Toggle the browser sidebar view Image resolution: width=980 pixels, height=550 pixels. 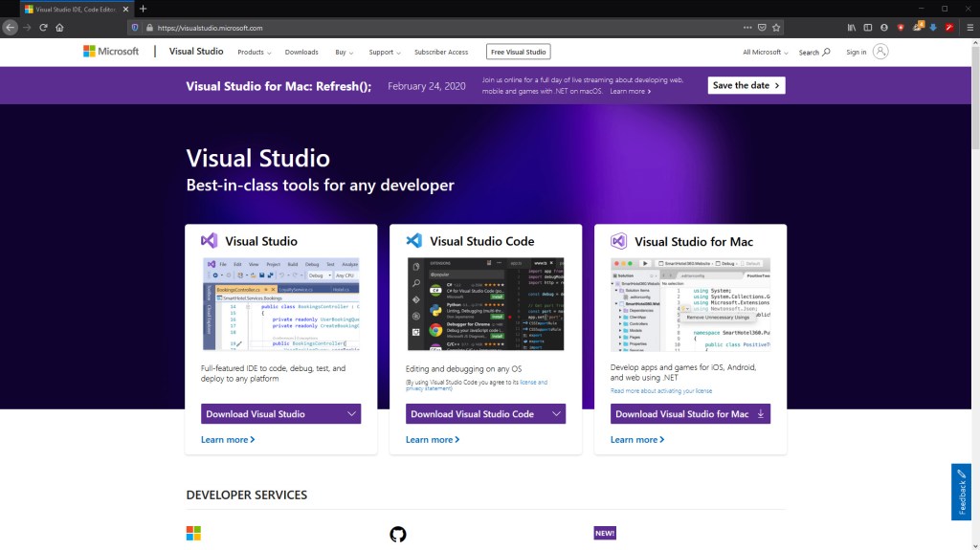868,28
